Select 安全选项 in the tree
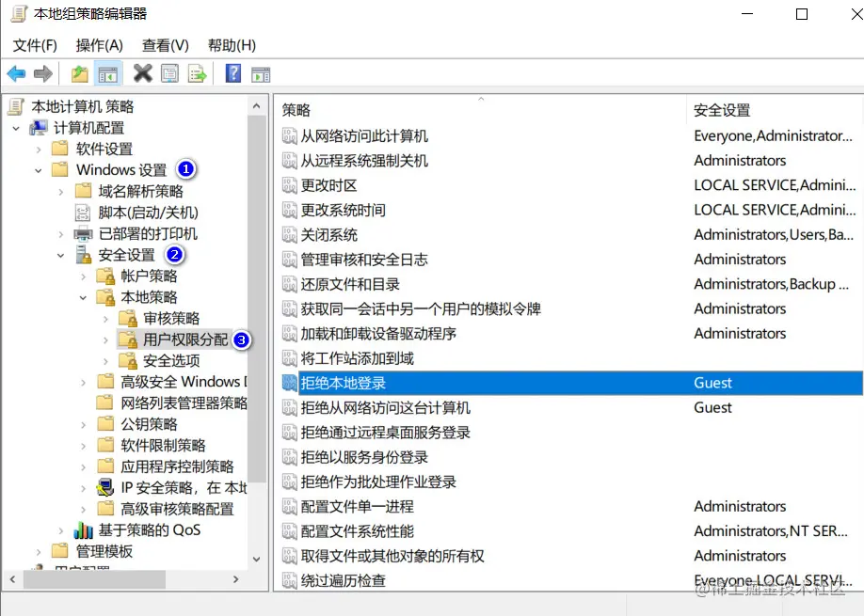864x616 pixels. pyautogui.click(x=171, y=360)
